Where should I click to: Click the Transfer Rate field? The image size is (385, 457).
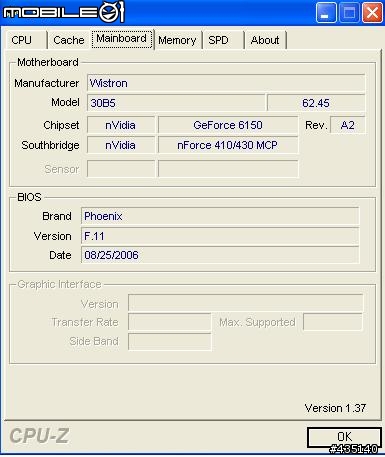point(169,322)
